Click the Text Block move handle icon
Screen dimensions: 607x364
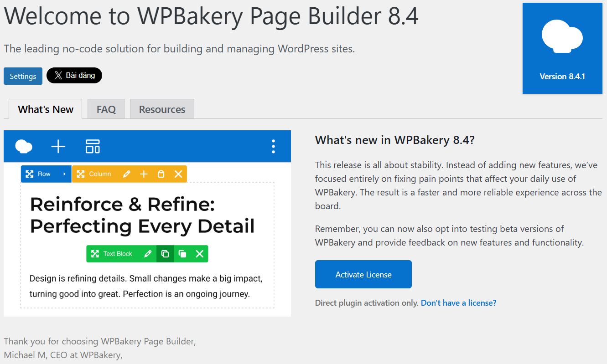tap(95, 254)
